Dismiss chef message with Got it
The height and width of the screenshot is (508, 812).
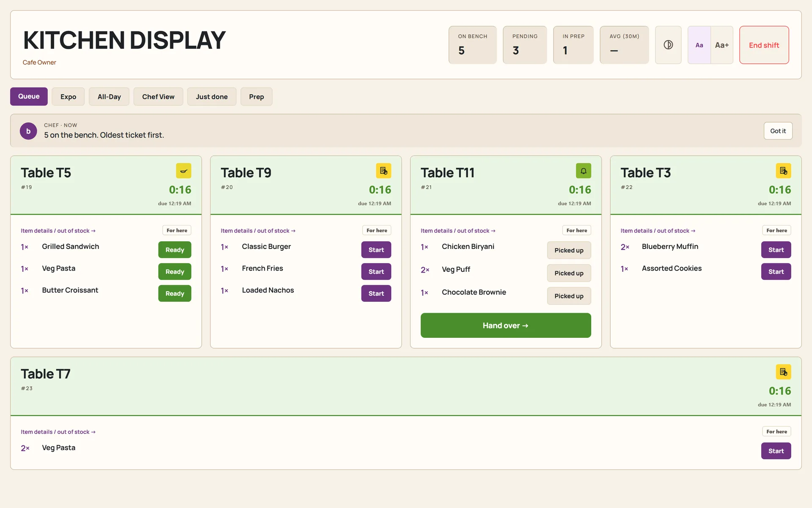(778, 131)
